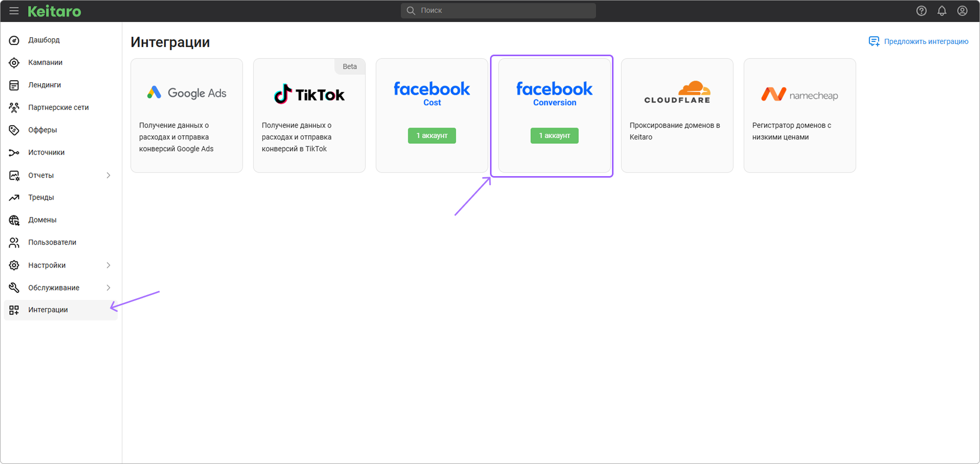Expand the Настройки submenu arrow
The image size is (980, 464).
tap(108, 265)
